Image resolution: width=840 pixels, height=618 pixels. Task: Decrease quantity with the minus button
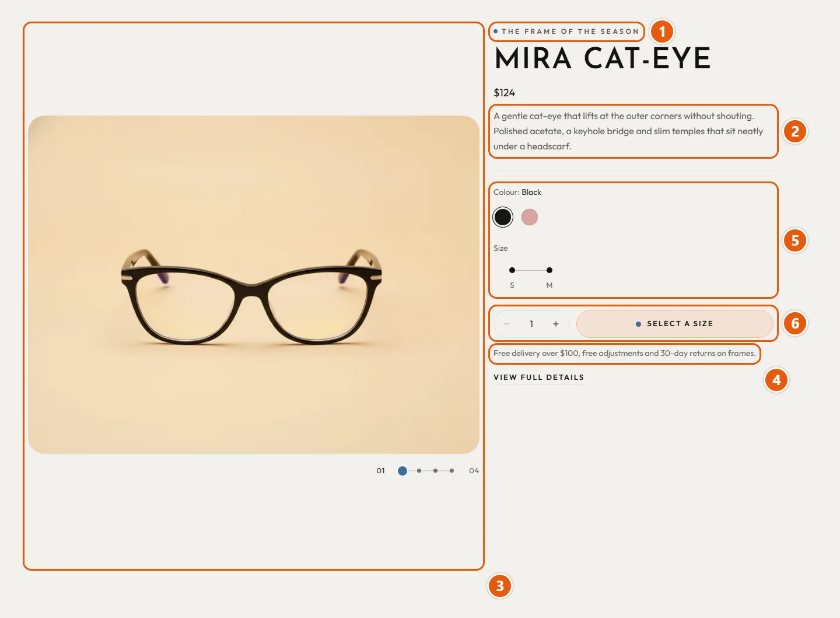click(x=507, y=324)
